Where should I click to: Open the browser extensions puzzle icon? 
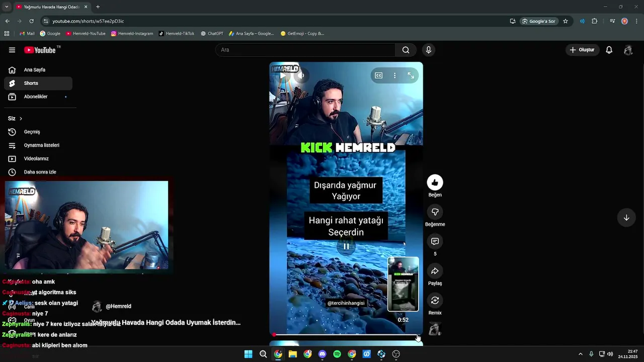pyautogui.click(x=595, y=21)
